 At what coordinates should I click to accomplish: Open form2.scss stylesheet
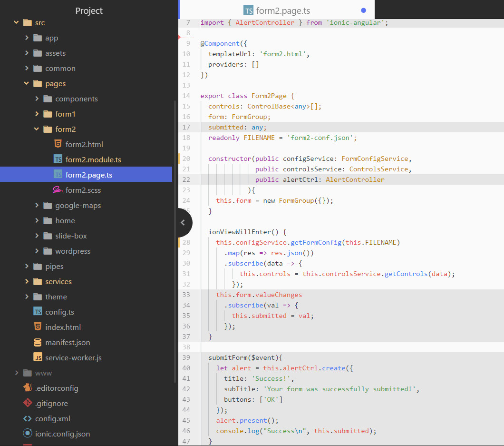coord(83,190)
